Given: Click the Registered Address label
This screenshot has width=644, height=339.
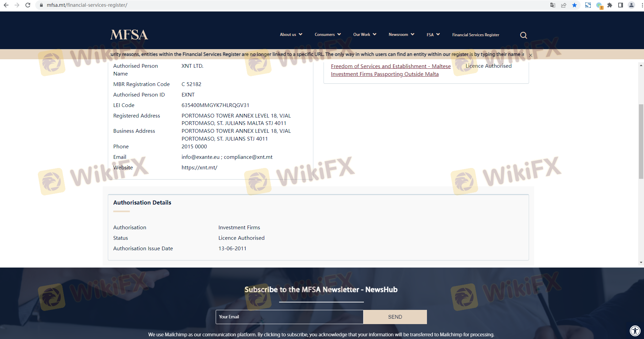Looking at the screenshot, I should coord(137,116).
